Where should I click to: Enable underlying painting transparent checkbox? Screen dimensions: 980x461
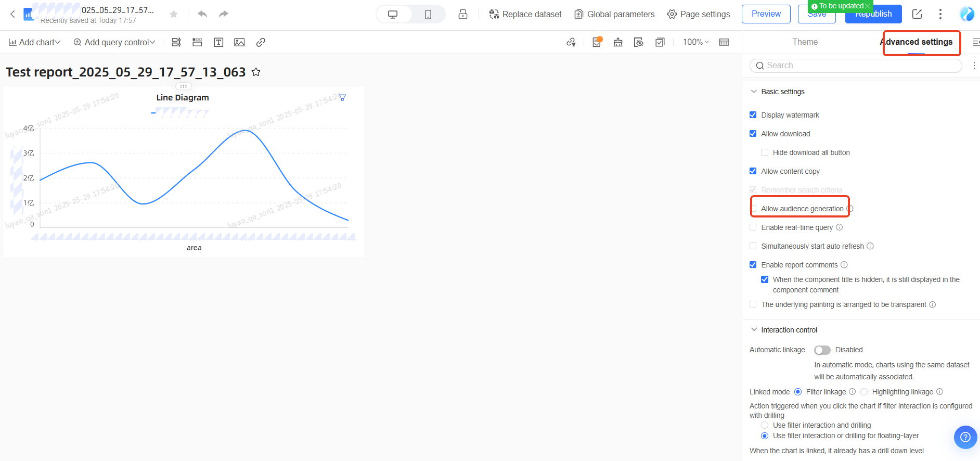tap(753, 304)
